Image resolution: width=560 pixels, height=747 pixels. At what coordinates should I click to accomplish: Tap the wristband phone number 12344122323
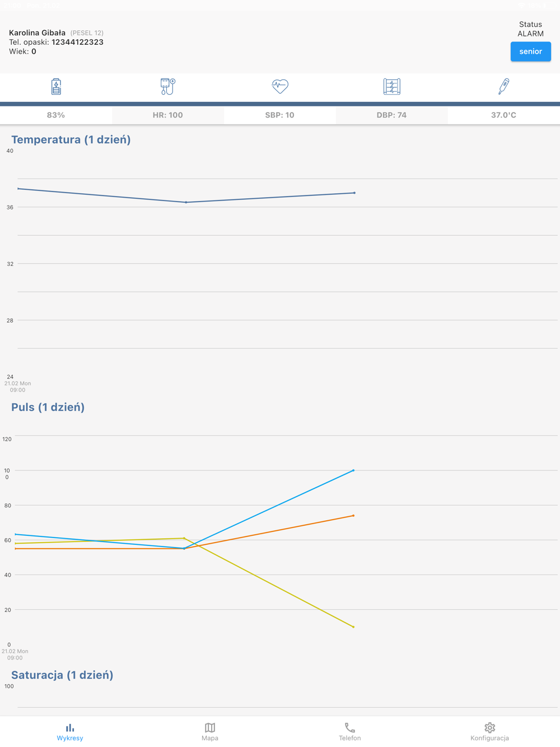[77, 42]
